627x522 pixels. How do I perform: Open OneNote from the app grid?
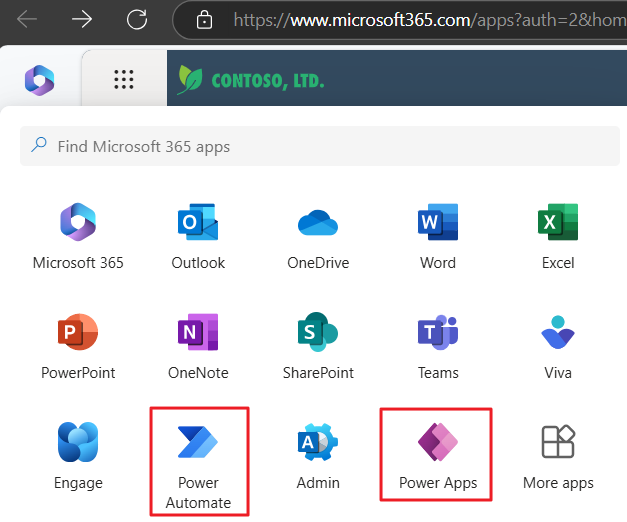(x=198, y=346)
